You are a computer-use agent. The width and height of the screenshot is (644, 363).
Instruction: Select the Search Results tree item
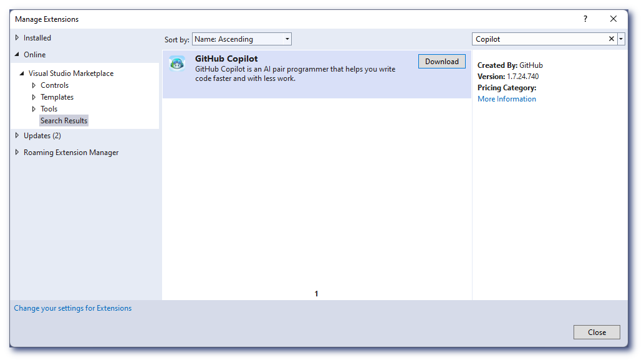click(x=64, y=121)
